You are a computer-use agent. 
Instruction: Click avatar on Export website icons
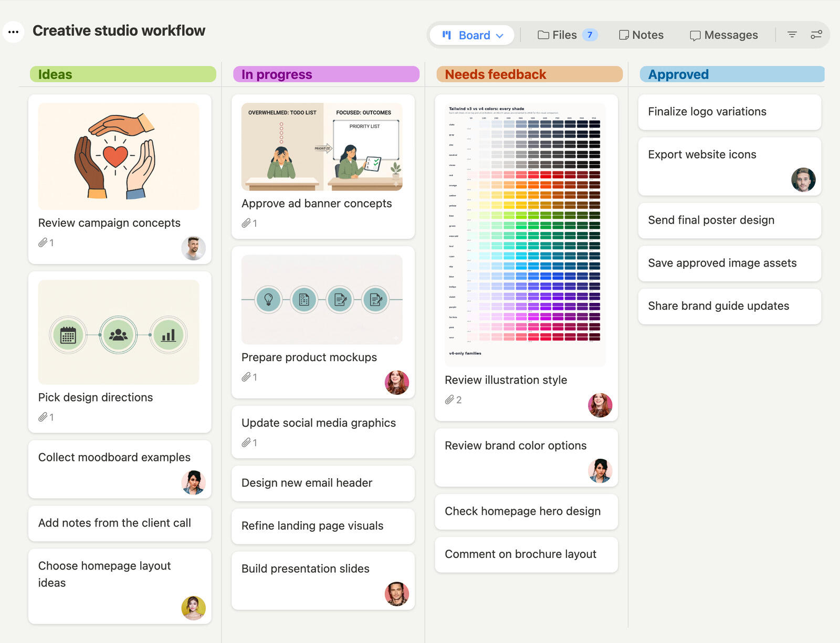click(x=803, y=180)
